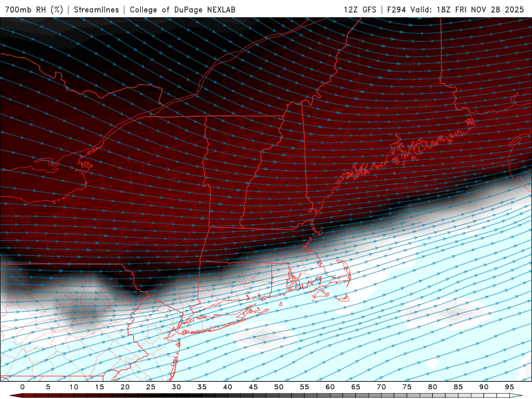The image size is (532, 399).
Task: Select the "90" number on the color bar
Action: click(x=483, y=387)
